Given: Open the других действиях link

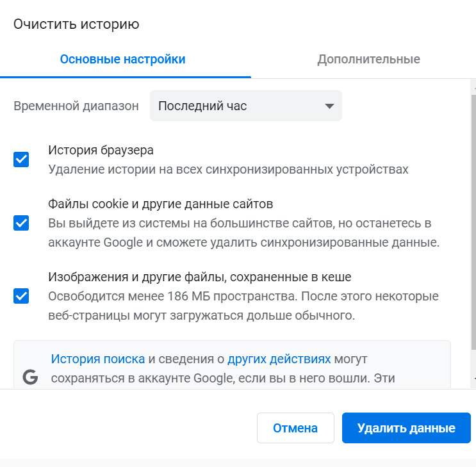Looking at the screenshot, I should click(279, 359).
